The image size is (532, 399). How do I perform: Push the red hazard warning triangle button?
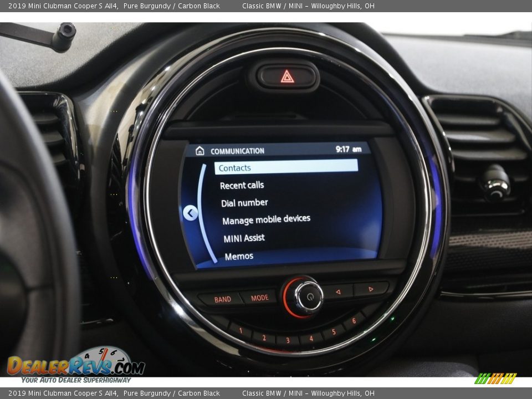pyautogui.click(x=287, y=76)
